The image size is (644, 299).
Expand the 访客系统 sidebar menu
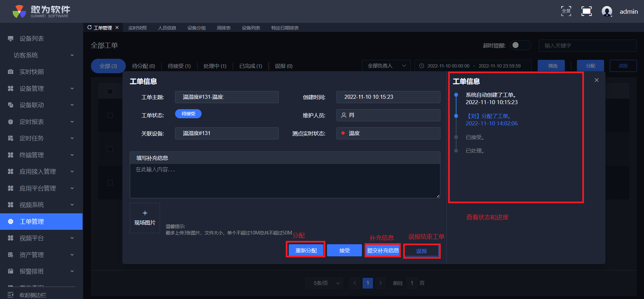point(72,55)
